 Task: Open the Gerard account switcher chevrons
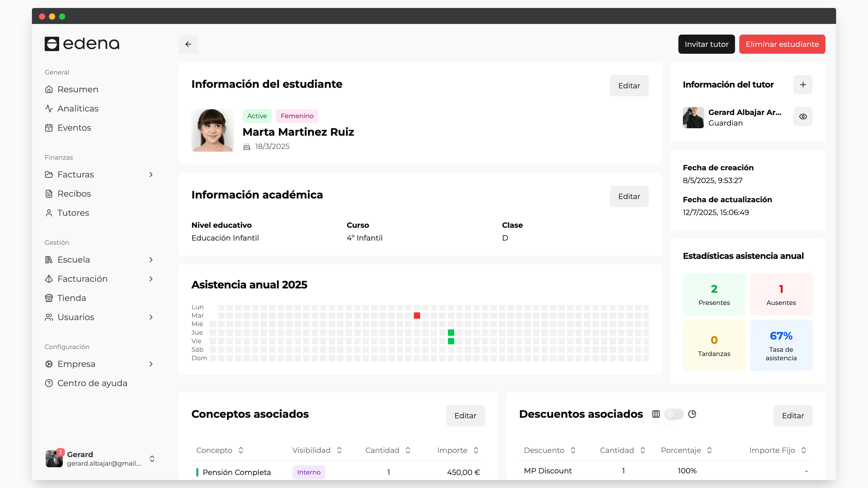click(152, 459)
